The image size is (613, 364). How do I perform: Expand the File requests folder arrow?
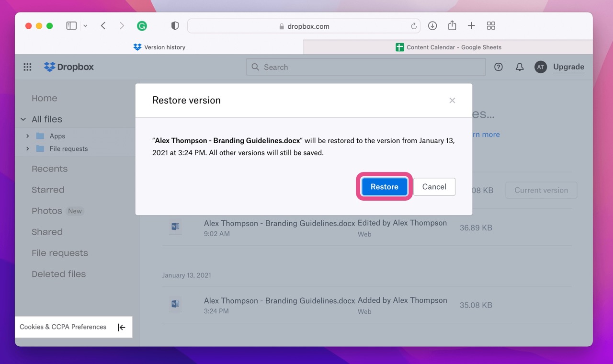28,148
